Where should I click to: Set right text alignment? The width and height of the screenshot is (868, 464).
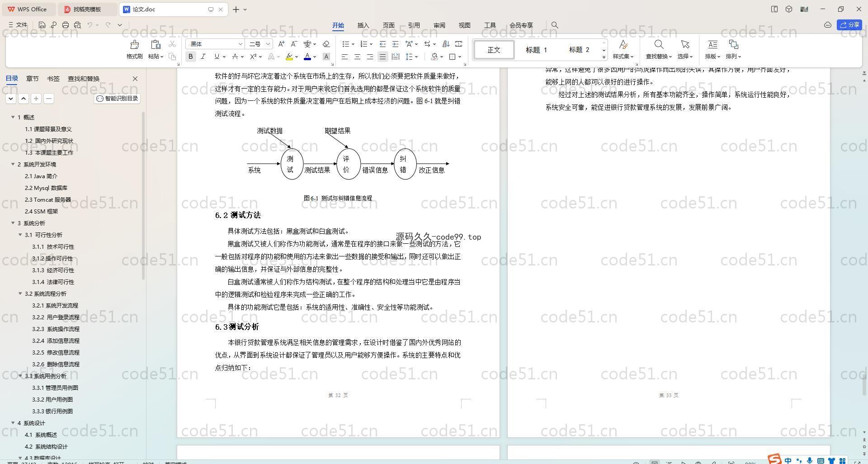coord(370,57)
